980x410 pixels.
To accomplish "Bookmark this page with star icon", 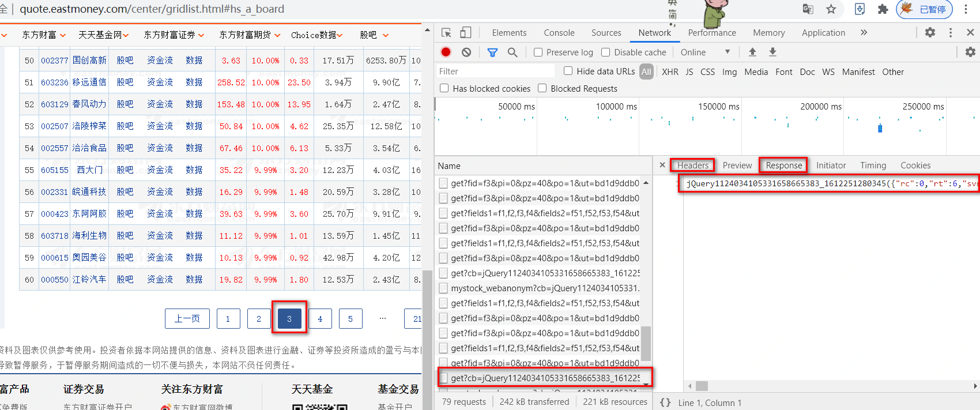I will 831,9.
